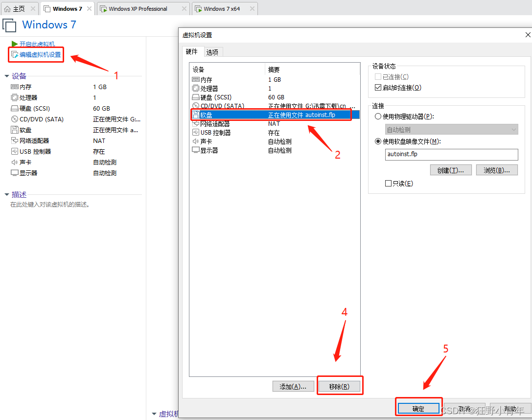Click the 取消 button
The height and width of the screenshot is (420, 532).
[x=464, y=409]
